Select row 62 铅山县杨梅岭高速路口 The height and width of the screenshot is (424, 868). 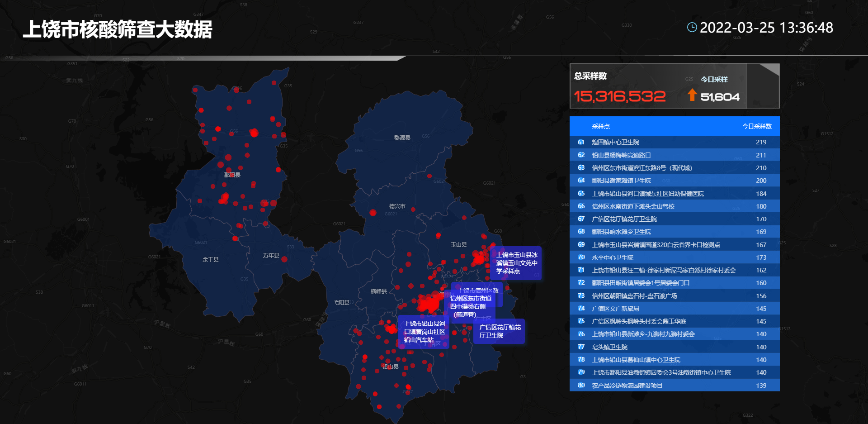pyautogui.click(x=675, y=155)
